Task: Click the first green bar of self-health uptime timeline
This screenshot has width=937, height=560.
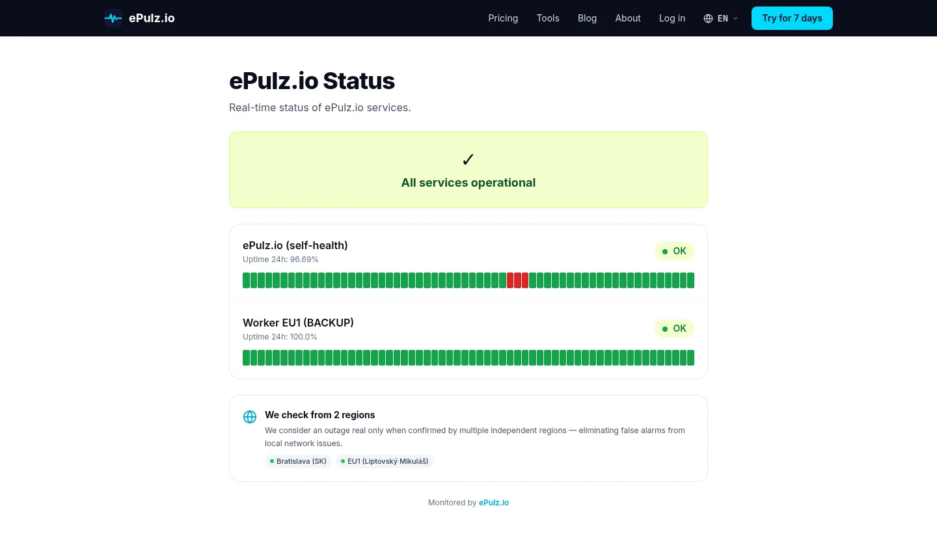Action: click(246, 280)
